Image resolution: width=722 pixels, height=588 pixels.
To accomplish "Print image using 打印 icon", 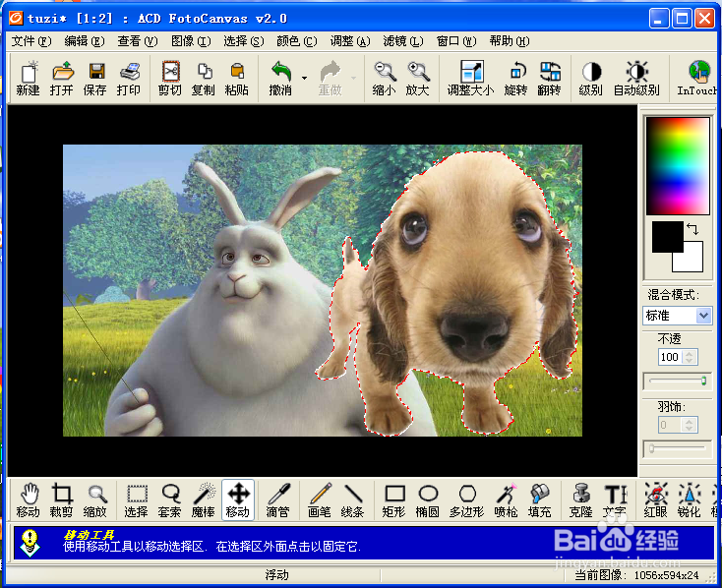I will pyautogui.click(x=129, y=78).
